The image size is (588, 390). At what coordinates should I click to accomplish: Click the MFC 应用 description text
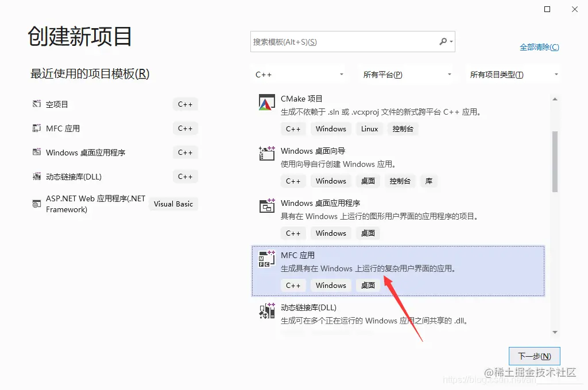point(368,268)
